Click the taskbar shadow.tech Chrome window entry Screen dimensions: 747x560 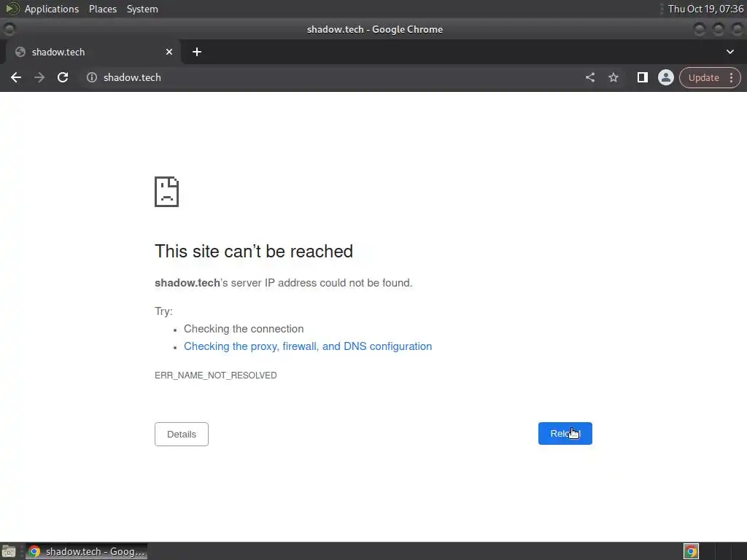(x=86, y=551)
